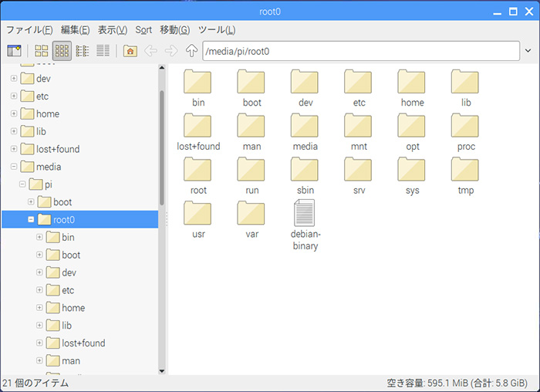Select the compact list view icon
The height and width of the screenshot is (392, 540).
click(x=83, y=51)
